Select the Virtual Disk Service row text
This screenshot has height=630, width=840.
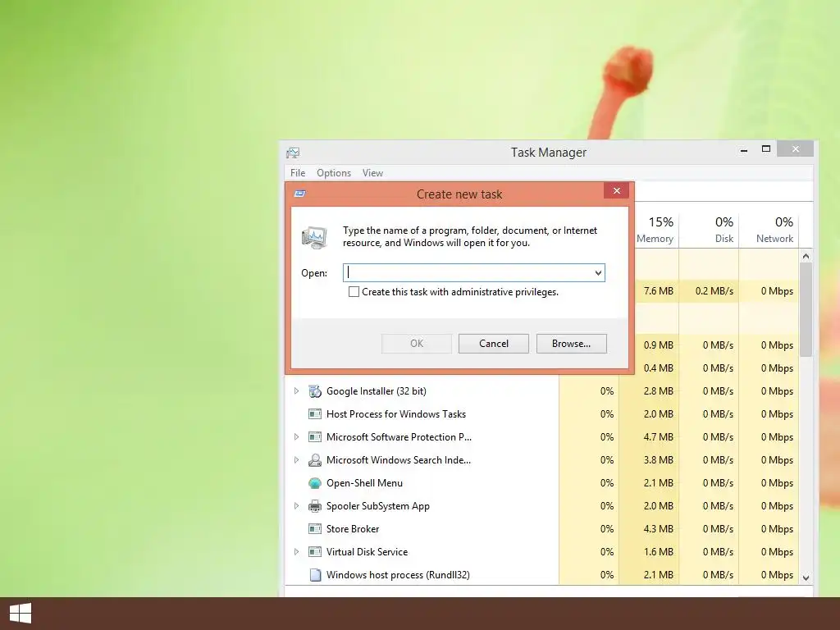(367, 552)
